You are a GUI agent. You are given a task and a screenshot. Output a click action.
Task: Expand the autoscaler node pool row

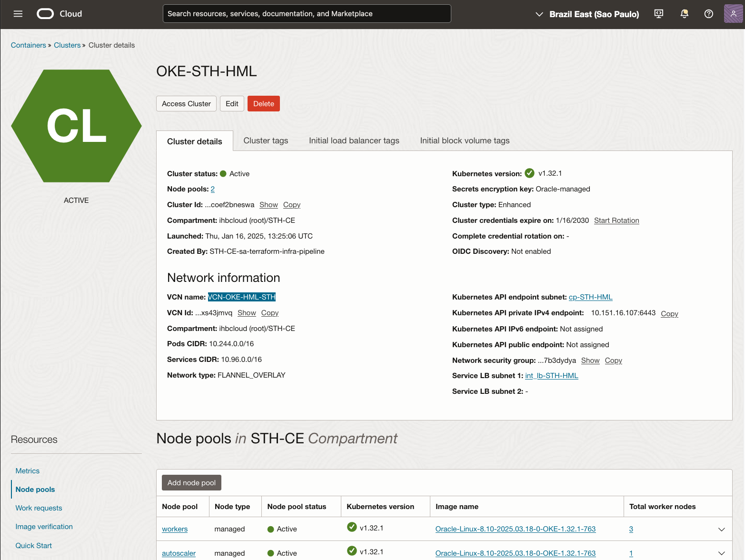click(722, 553)
